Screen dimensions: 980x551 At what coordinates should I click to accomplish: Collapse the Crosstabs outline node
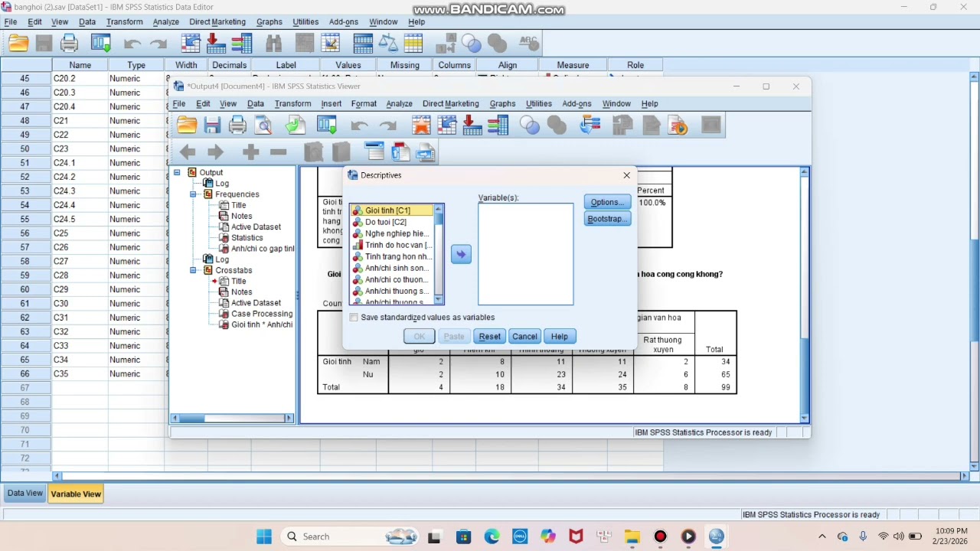coord(193,270)
